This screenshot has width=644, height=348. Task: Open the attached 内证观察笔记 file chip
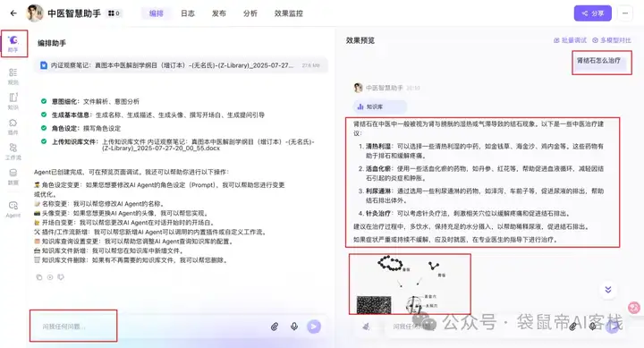point(181,65)
